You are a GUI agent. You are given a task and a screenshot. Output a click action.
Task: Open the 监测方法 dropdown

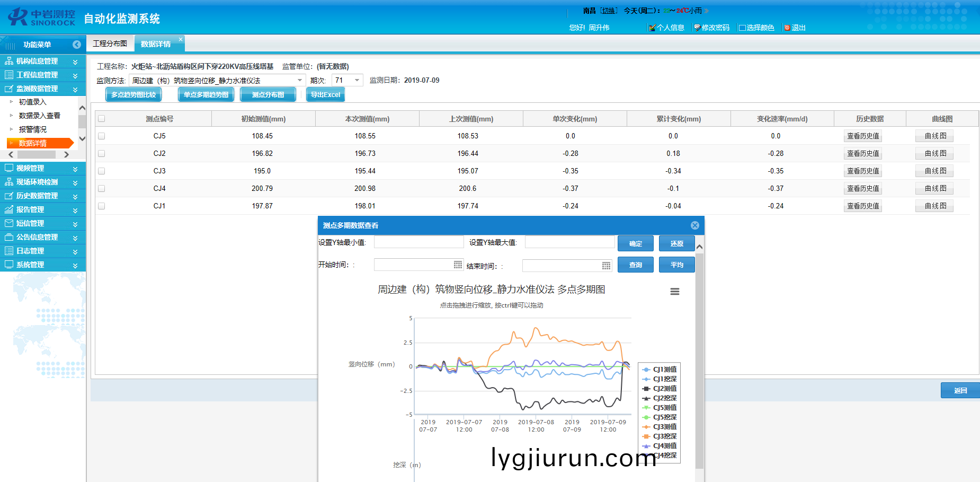point(300,81)
